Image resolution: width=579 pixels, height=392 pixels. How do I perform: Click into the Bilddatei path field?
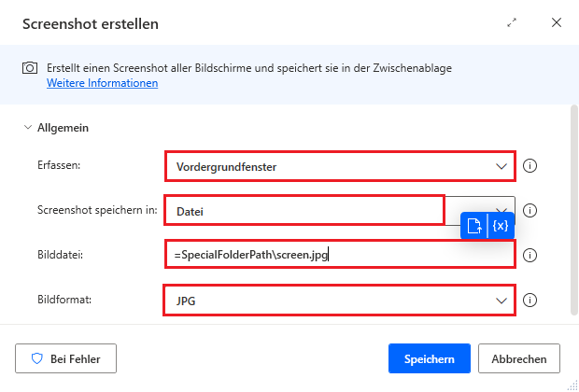click(x=340, y=255)
